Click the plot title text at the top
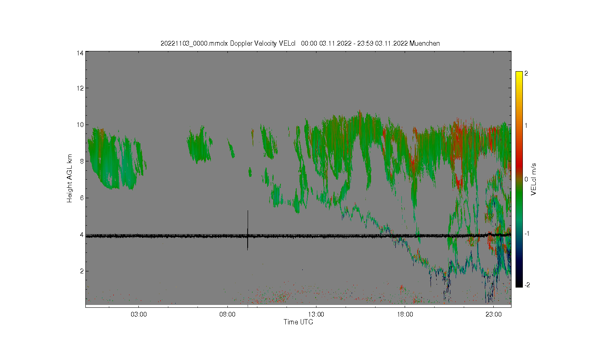This screenshot has width=607, height=364. [x=300, y=43]
